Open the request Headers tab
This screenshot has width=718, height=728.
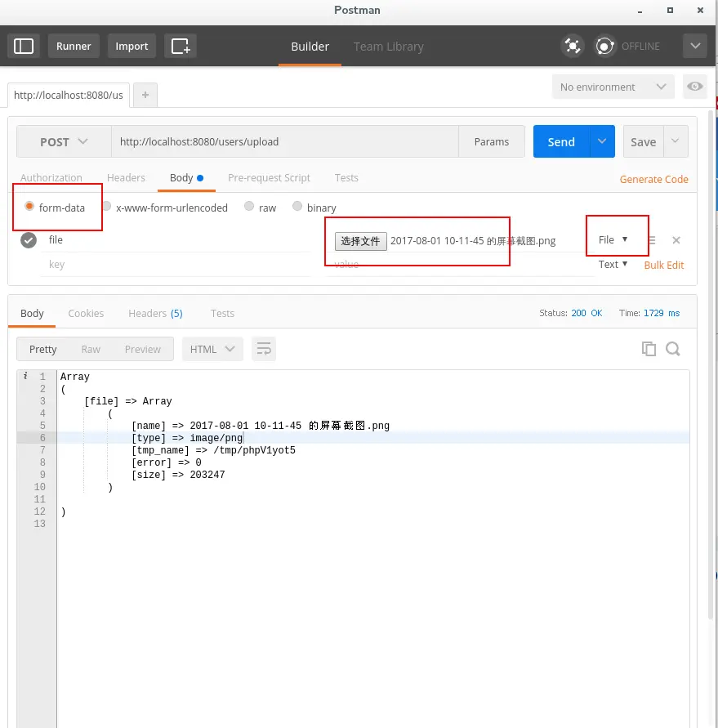point(126,178)
